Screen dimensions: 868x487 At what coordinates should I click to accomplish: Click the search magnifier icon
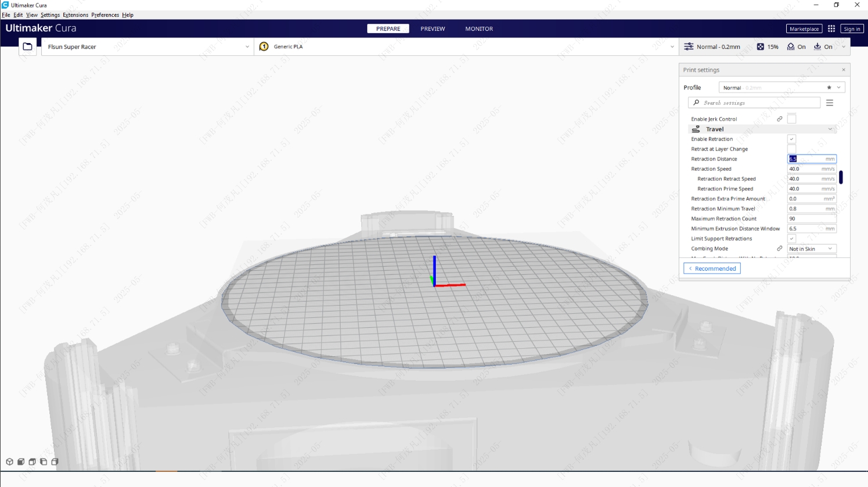tap(696, 103)
